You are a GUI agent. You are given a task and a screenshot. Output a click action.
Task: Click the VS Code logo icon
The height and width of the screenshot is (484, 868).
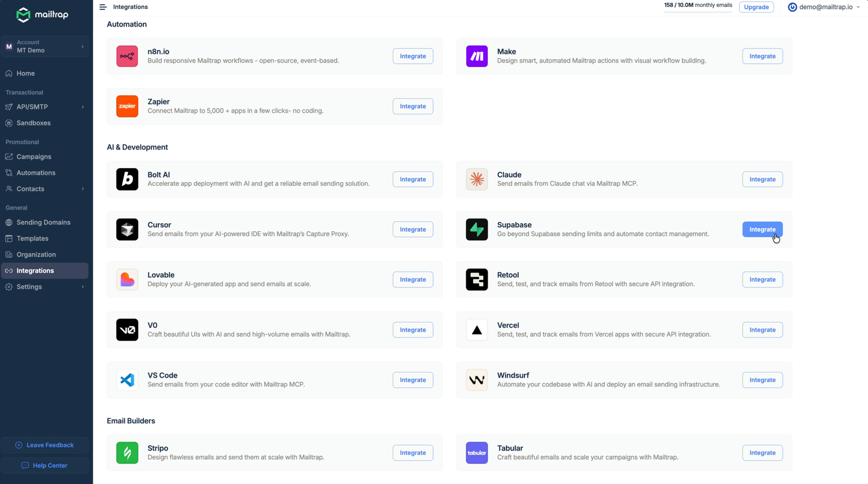pos(127,380)
